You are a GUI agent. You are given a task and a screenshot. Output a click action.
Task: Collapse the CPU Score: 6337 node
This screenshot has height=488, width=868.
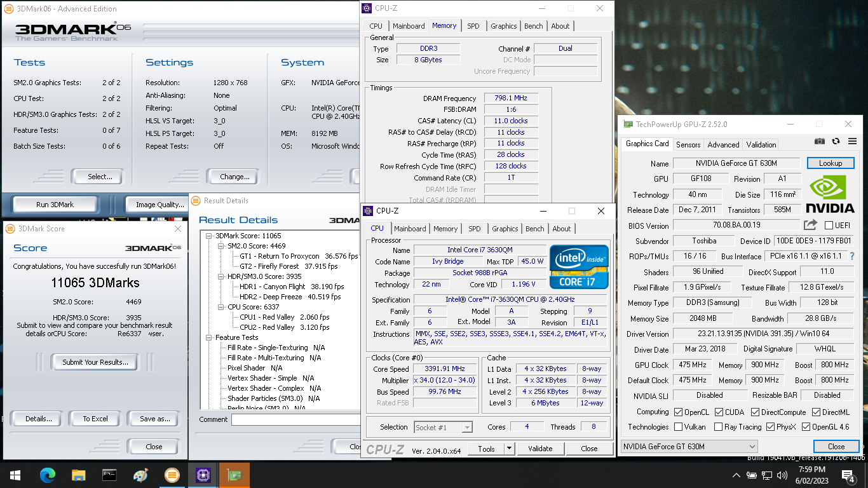click(x=222, y=307)
